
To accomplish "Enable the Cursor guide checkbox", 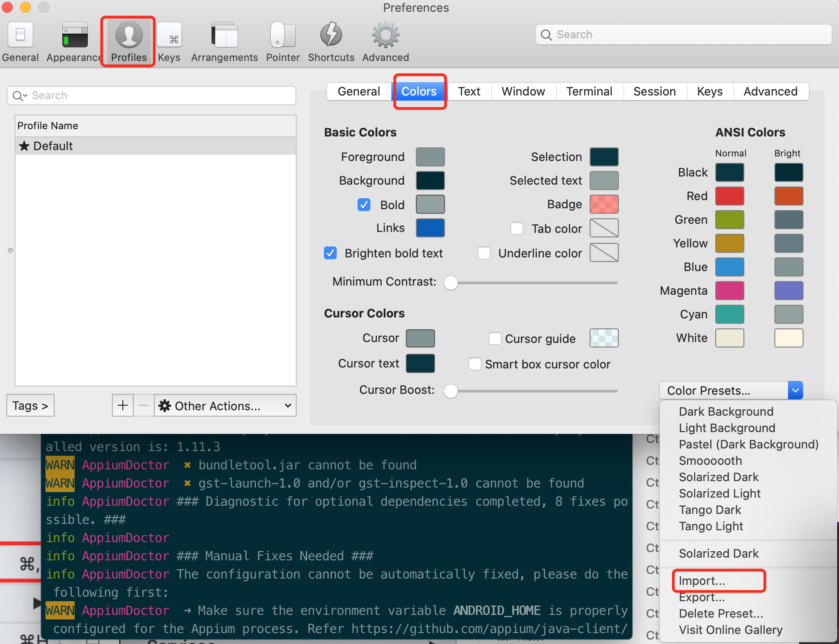I will (x=495, y=338).
